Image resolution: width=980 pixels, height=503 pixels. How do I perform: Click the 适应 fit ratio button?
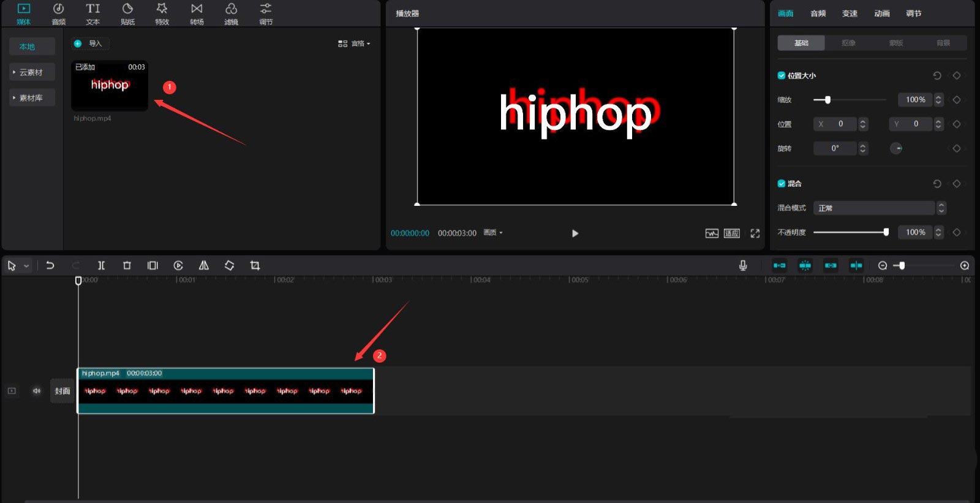pos(732,233)
